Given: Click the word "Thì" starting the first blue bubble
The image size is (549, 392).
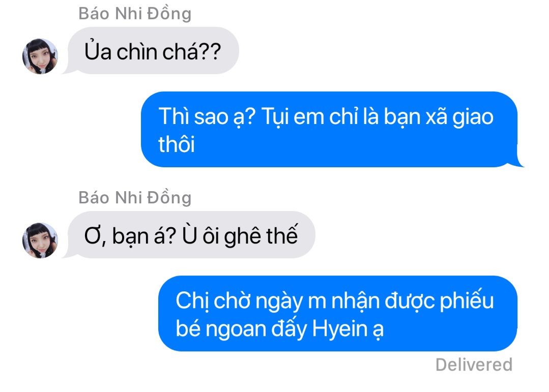Looking at the screenshot, I should click(172, 116).
